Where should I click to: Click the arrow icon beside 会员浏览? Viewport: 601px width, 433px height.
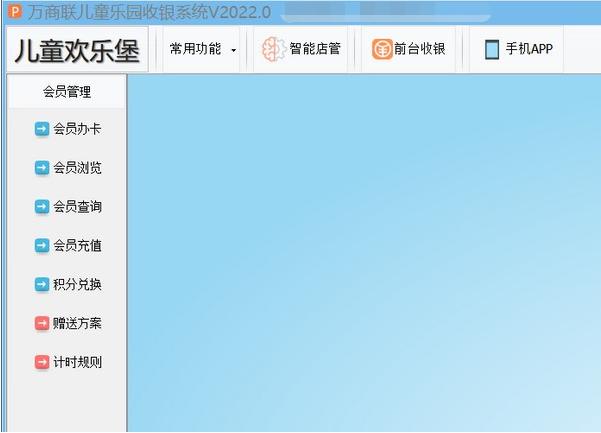click(x=42, y=167)
